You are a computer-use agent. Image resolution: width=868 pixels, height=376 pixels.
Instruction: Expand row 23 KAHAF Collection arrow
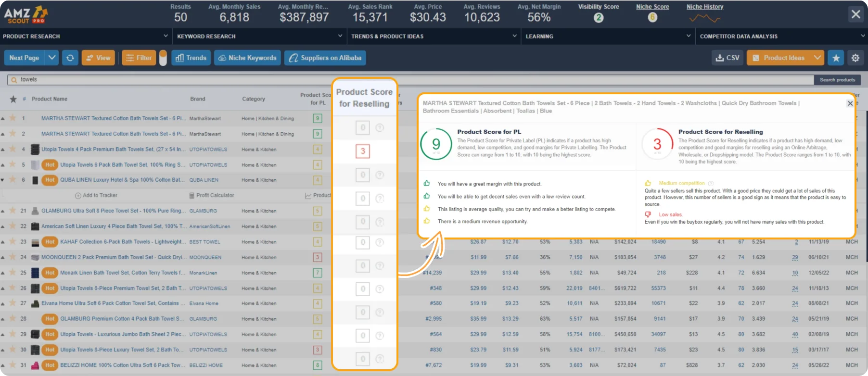click(x=3, y=242)
